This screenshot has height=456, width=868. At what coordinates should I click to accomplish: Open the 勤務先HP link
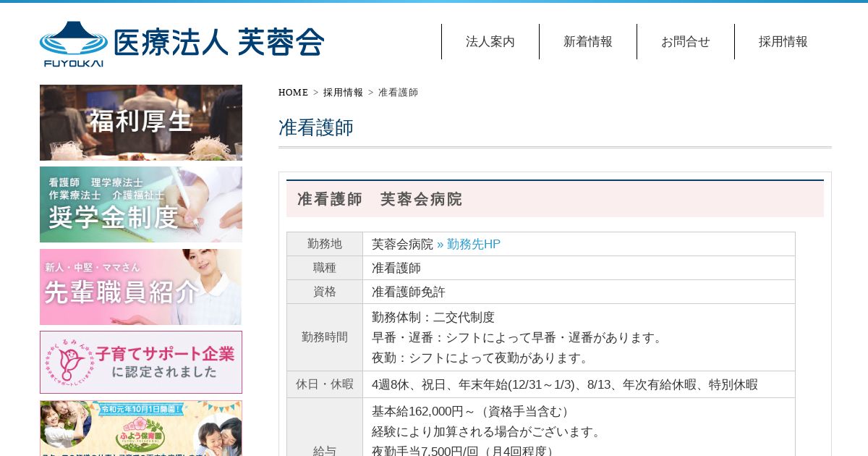[469, 244]
